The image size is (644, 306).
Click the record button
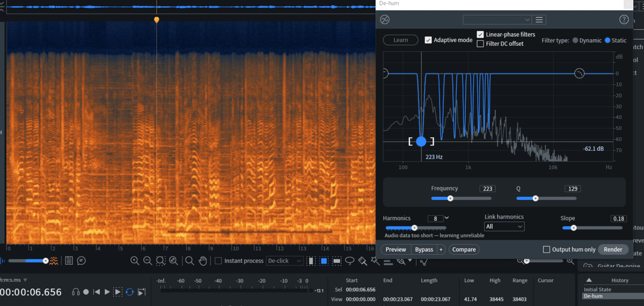[86, 292]
